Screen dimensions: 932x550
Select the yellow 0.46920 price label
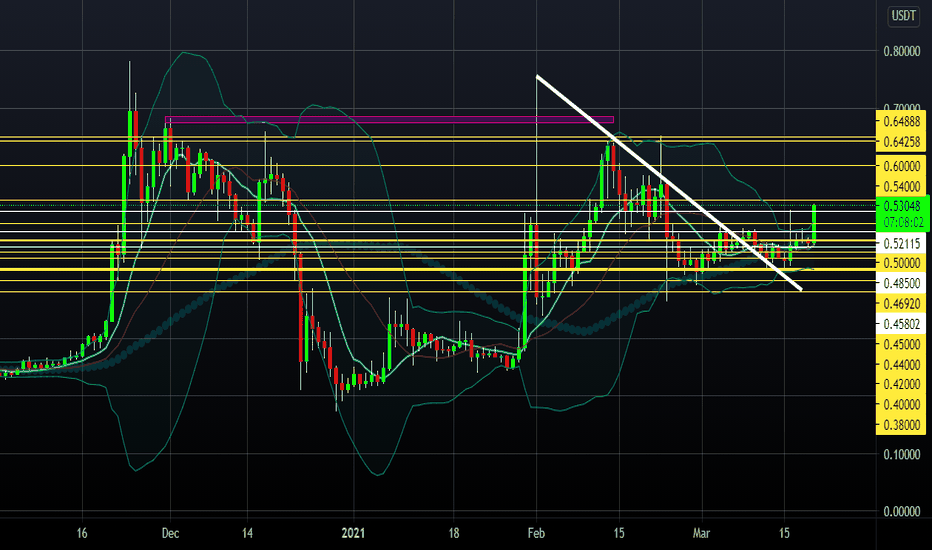point(901,304)
